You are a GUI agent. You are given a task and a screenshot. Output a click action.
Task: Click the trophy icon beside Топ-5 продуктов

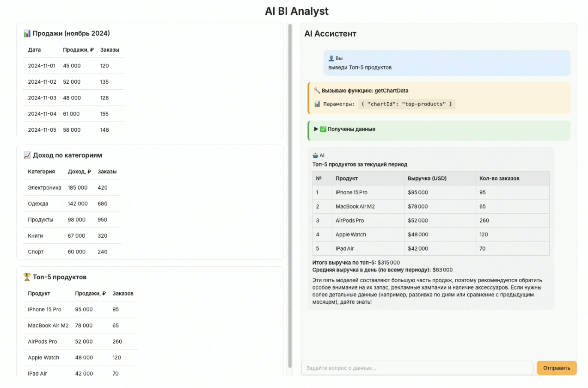(27, 277)
